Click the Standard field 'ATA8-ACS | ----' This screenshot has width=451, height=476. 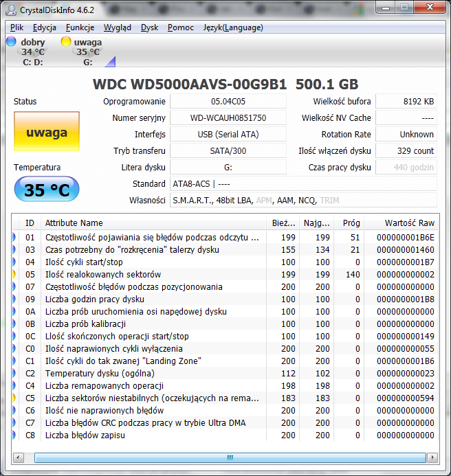click(303, 183)
